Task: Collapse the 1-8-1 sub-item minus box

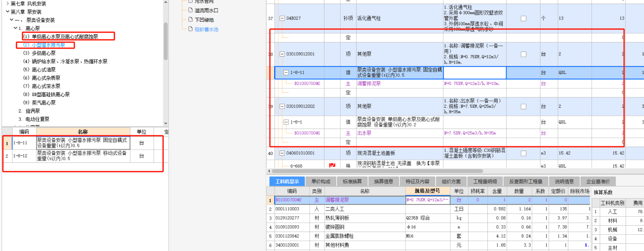Action: pyautogui.click(x=286, y=122)
